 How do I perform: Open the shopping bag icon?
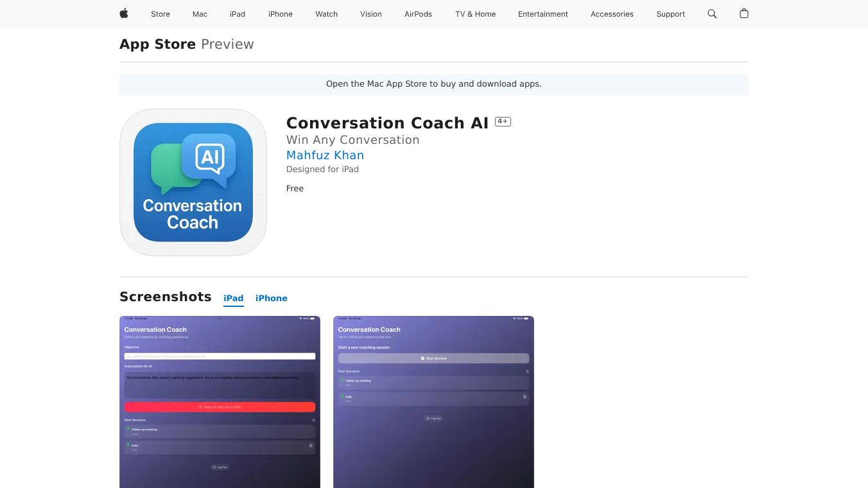coord(744,13)
